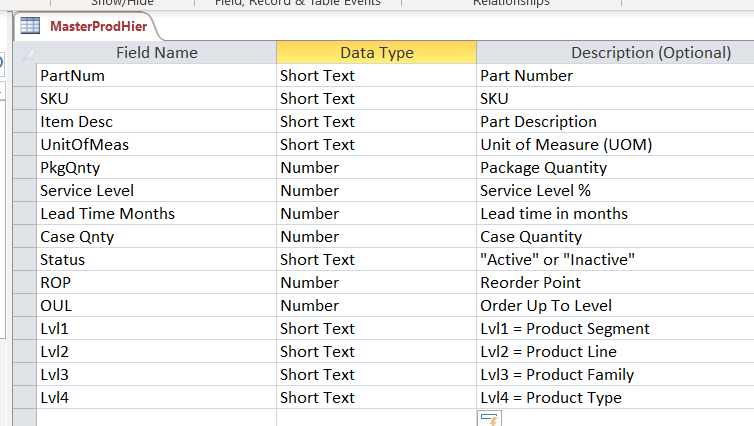Click the 'Order Up To Level' description
The height and width of the screenshot is (426, 754).
616,306
